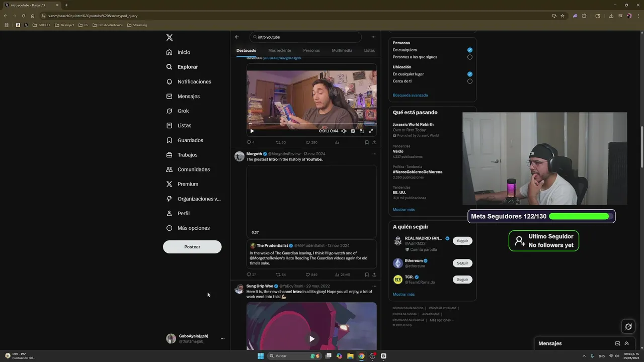The image size is (644, 362).
Task: Open Jurassic World Rebirth promoted trend
Action: [413, 124]
